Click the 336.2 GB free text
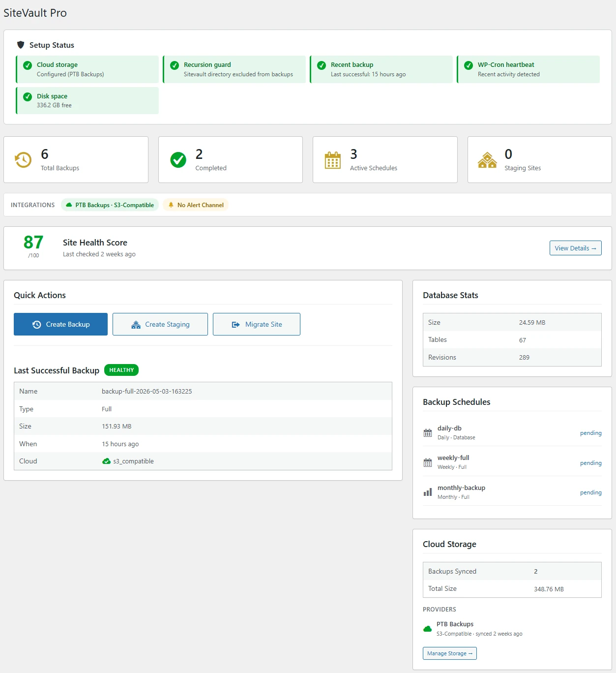The height and width of the screenshot is (673, 616). tap(54, 105)
